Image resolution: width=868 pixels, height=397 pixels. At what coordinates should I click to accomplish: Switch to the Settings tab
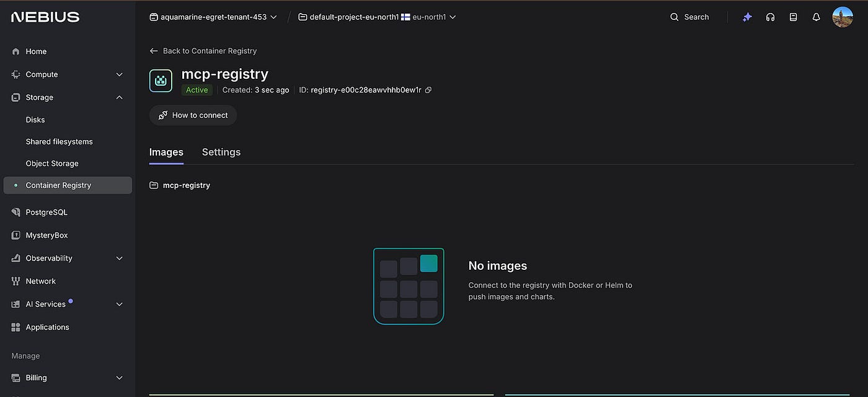point(221,152)
